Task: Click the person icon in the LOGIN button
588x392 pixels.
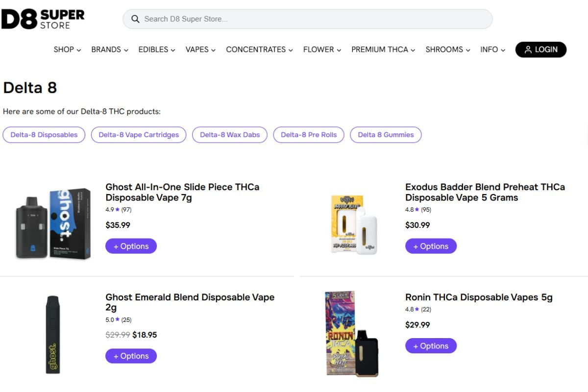Action: pyautogui.click(x=527, y=49)
